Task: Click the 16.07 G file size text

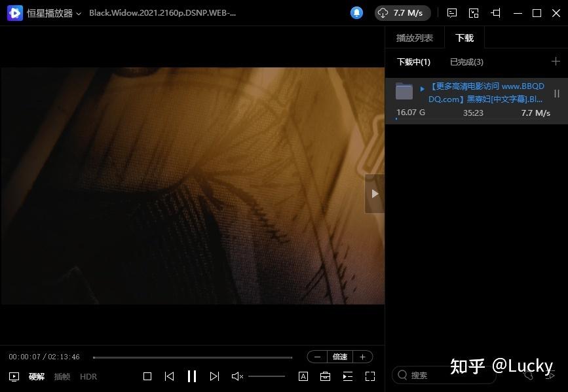Action: pyautogui.click(x=411, y=113)
